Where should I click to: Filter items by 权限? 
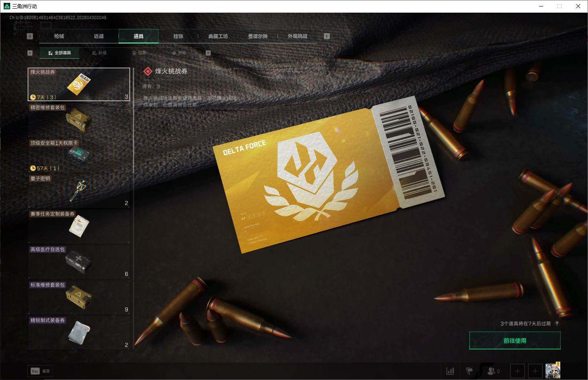139,53
